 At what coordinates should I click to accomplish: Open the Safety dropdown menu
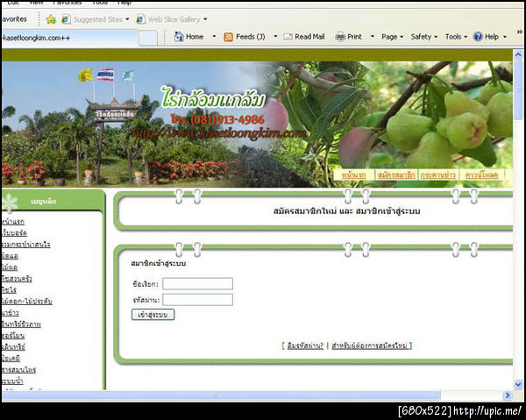(x=424, y=37)
